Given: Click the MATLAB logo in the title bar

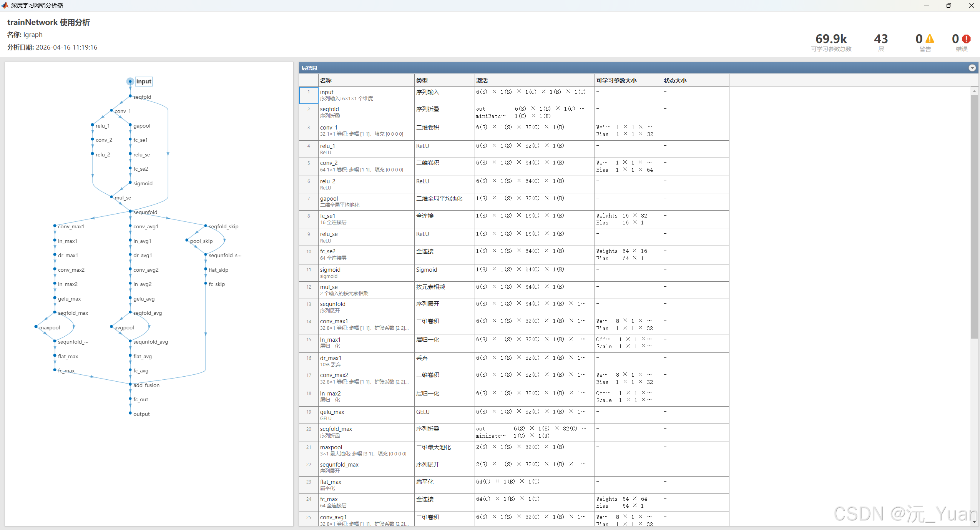Looking at the screenshot, I should pos(5,5).
